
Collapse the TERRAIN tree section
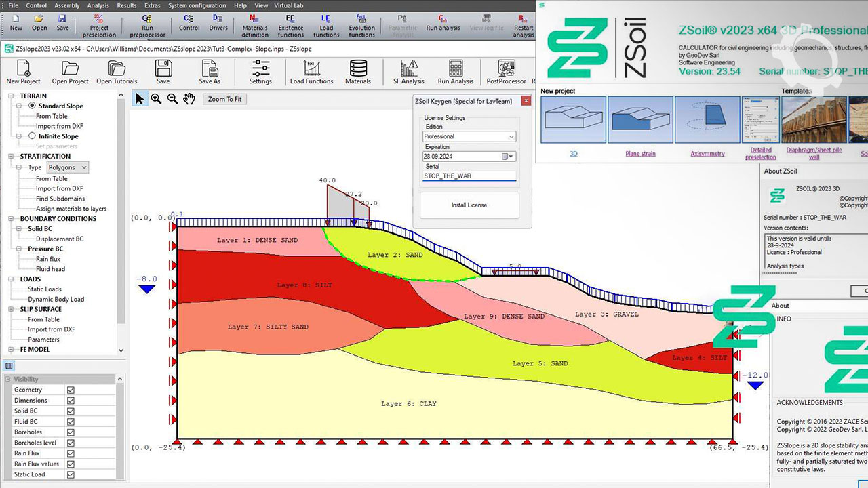(12, 96)
